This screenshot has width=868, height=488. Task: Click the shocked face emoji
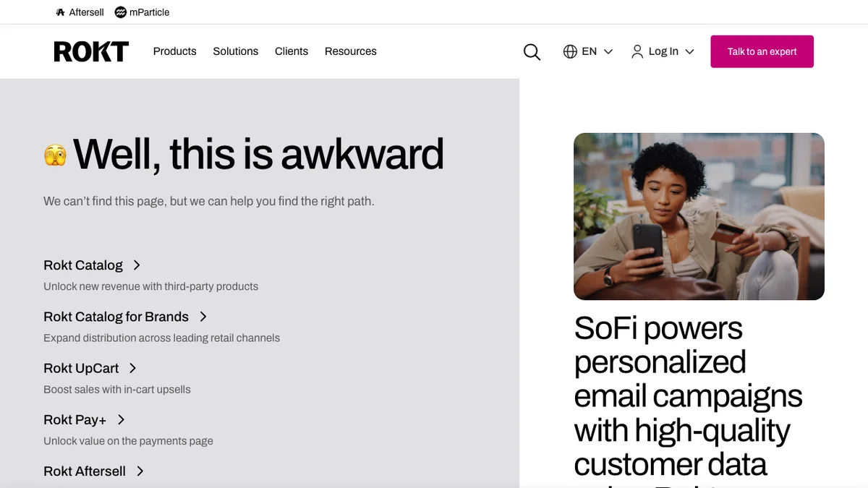(x=56, y=155)
